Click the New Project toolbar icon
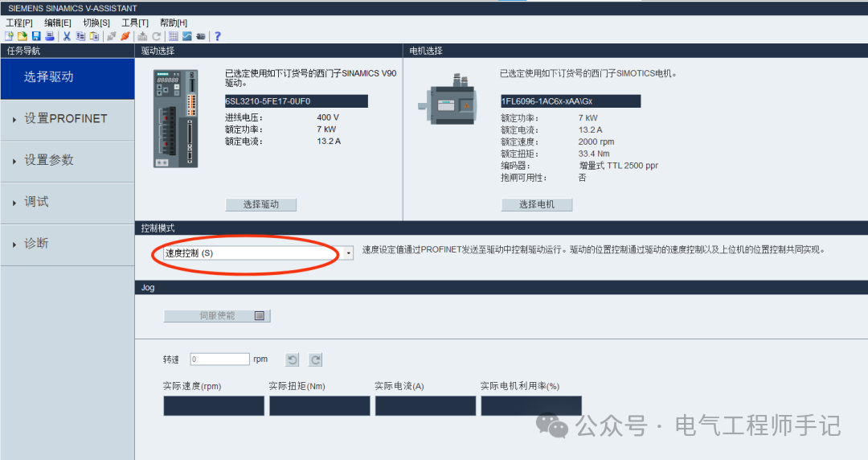The image size is (868, 460). (x=9, y=36)
